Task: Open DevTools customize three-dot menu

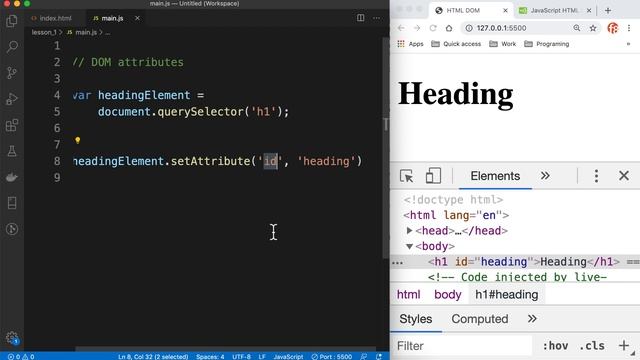Action: (x=596, y=176)
